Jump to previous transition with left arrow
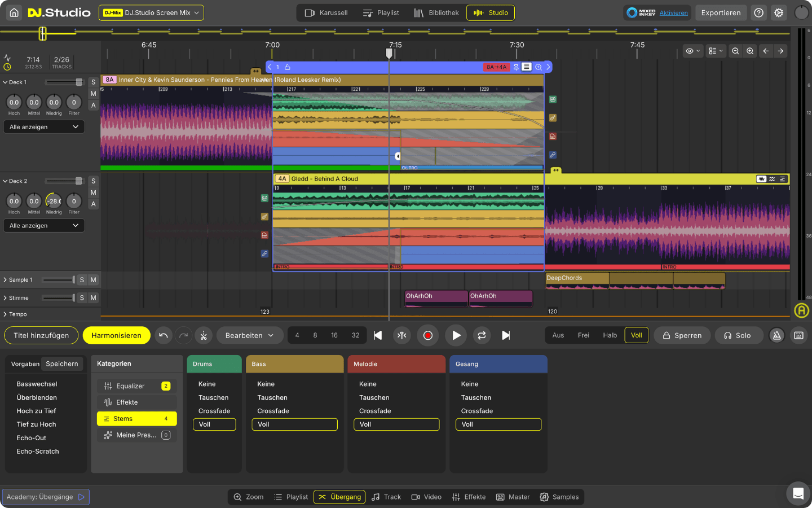Image resolution: width=812 pixels, height=508 pixels. coord(766,51)
